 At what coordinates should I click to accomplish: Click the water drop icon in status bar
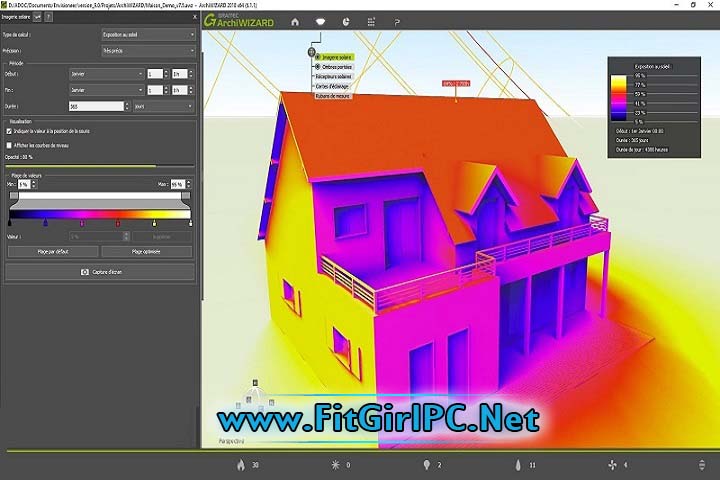(x=517, y=465)
